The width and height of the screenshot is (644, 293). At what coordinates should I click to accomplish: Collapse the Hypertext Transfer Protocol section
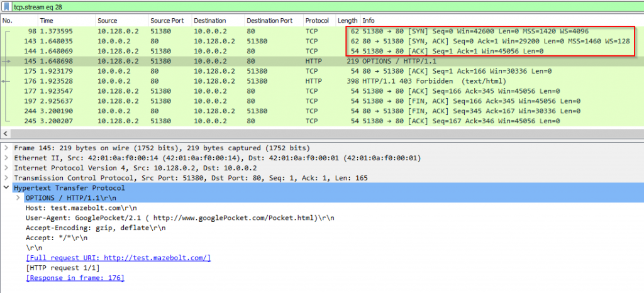[x=6, y=188]
